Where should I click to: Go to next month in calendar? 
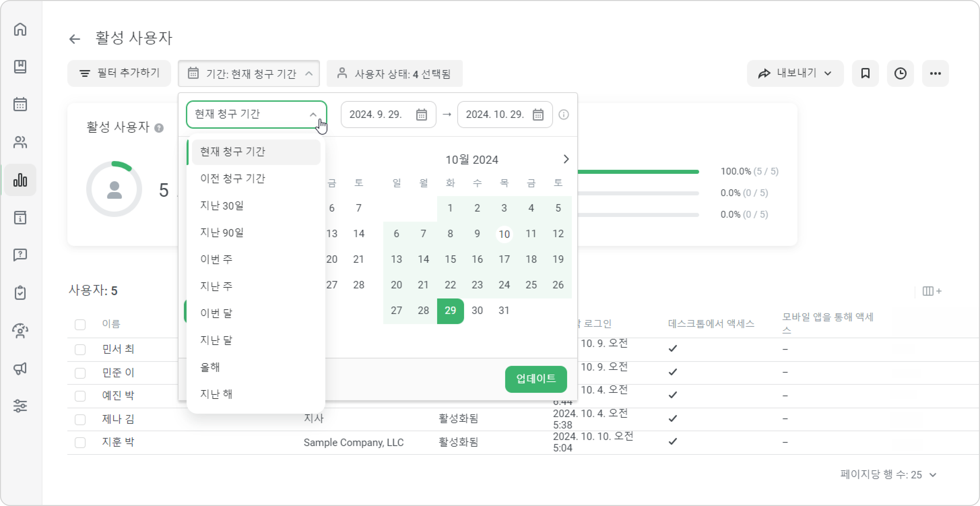(x=566, y=159)
